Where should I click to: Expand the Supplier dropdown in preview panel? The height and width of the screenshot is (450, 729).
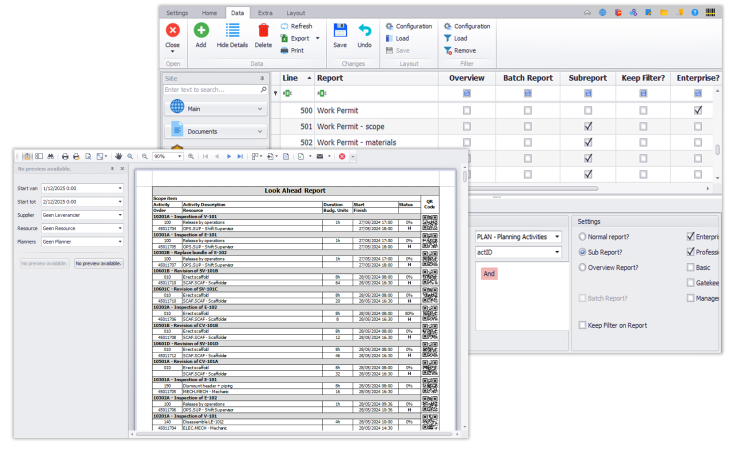120,216
